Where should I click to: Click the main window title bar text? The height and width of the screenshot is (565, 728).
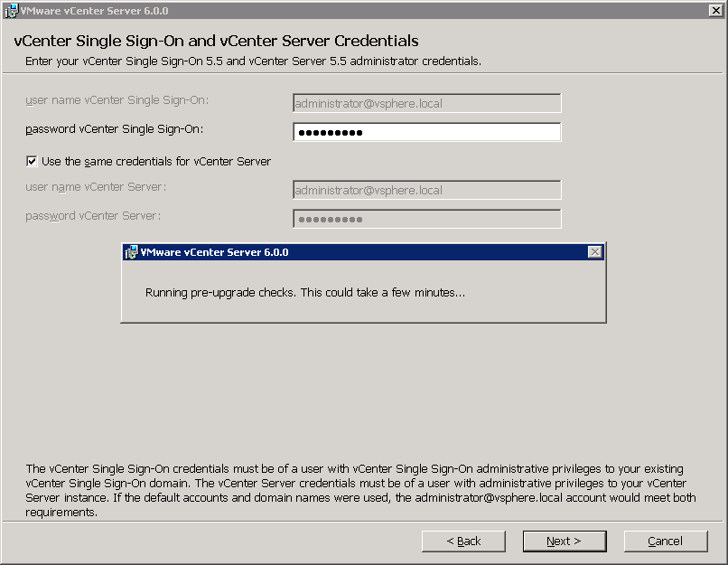94,11
